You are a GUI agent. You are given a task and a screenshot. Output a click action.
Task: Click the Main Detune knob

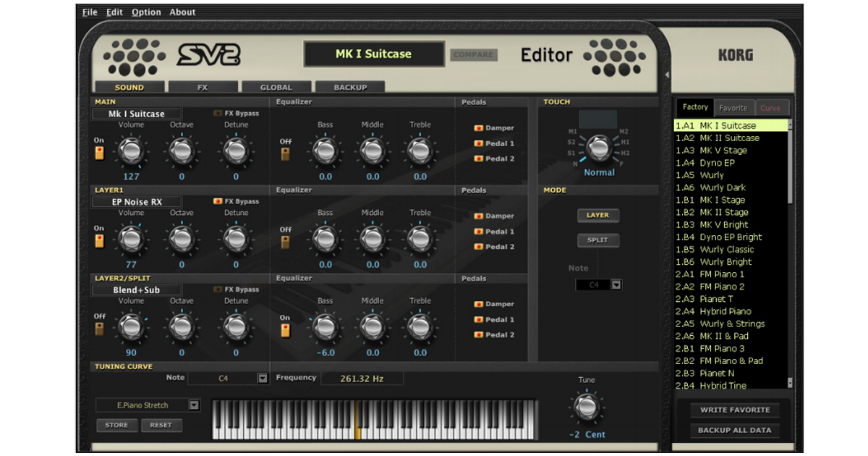[x=236, y=151]
